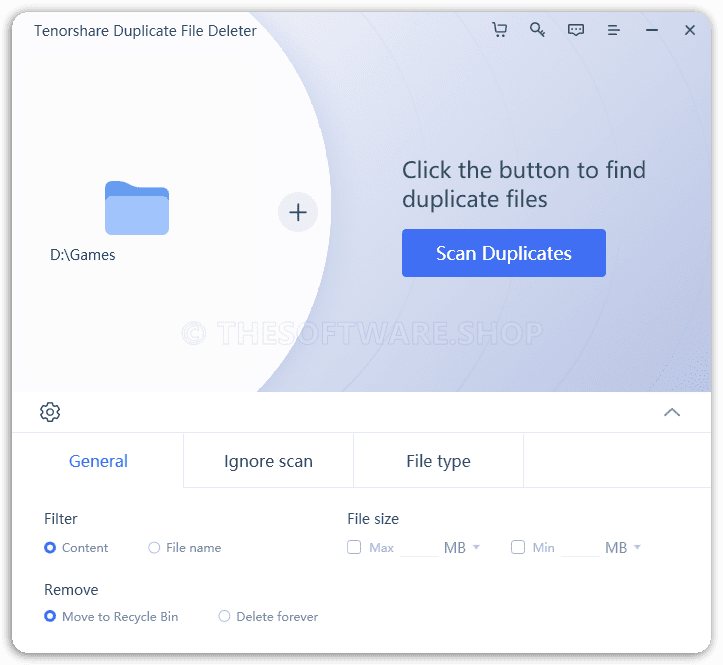Click the settings gear icon
The height and width of the screenshot is (665, 723).
50,412
